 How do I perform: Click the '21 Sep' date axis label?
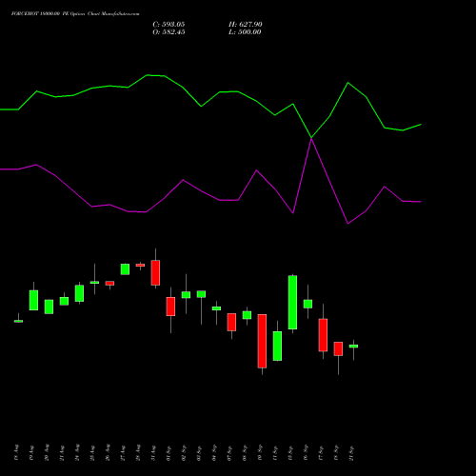[351, 453]
